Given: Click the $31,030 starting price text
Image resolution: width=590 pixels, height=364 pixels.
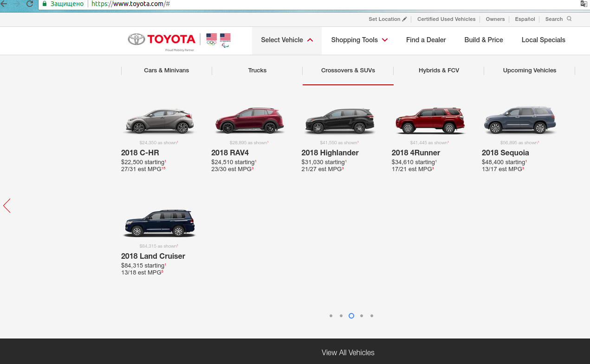Looking at the screenshot, I should [323, 162].
